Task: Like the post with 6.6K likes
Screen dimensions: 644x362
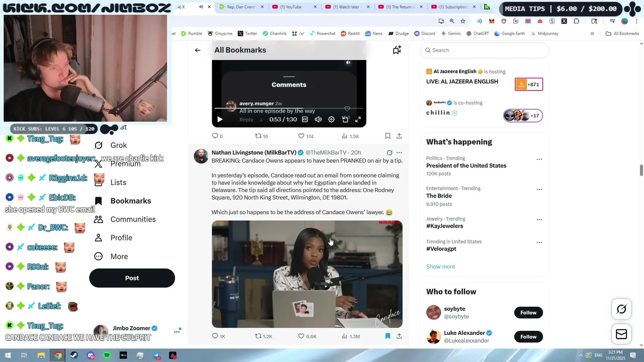Action: pos(307,336)
